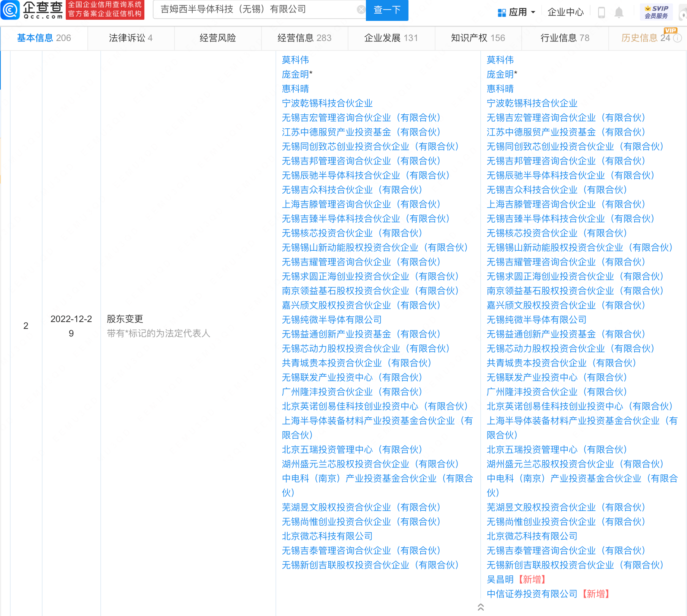This screenshot has height=616, width=687.
Task: Click the 查一下 search button
Action: click(x=387, y=10)
